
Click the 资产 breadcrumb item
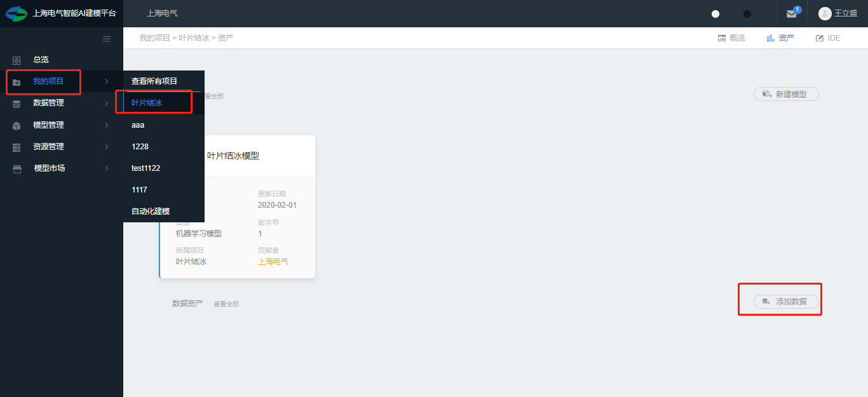pyautogui.click(x=226, y=38)
